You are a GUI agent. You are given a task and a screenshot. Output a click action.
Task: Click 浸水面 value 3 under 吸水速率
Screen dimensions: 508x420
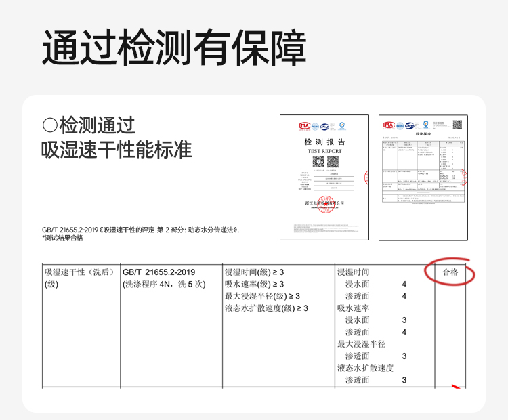pyautogui.click(x=404, y=320)
